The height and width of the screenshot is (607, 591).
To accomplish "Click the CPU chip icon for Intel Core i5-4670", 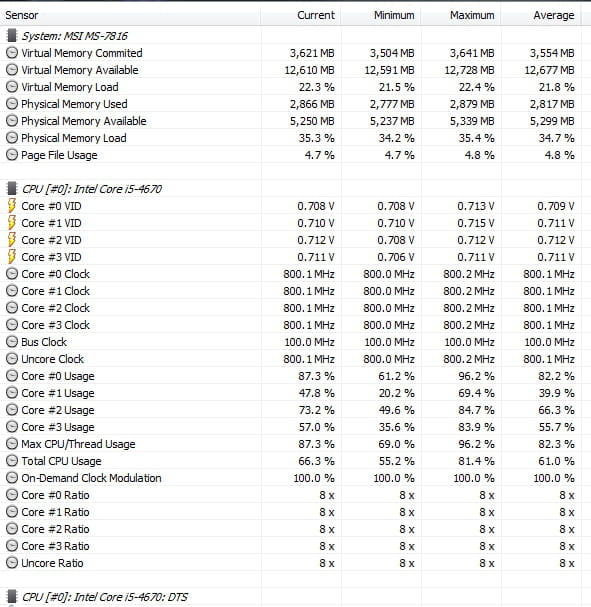I will [x=12, y=189].
